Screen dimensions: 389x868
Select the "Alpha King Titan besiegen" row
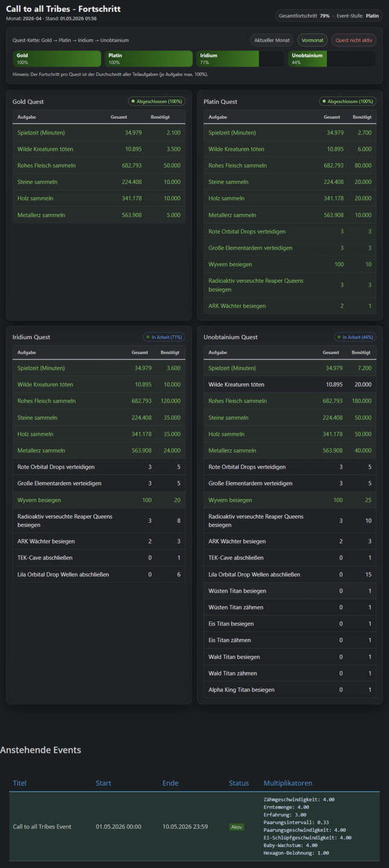290,690
